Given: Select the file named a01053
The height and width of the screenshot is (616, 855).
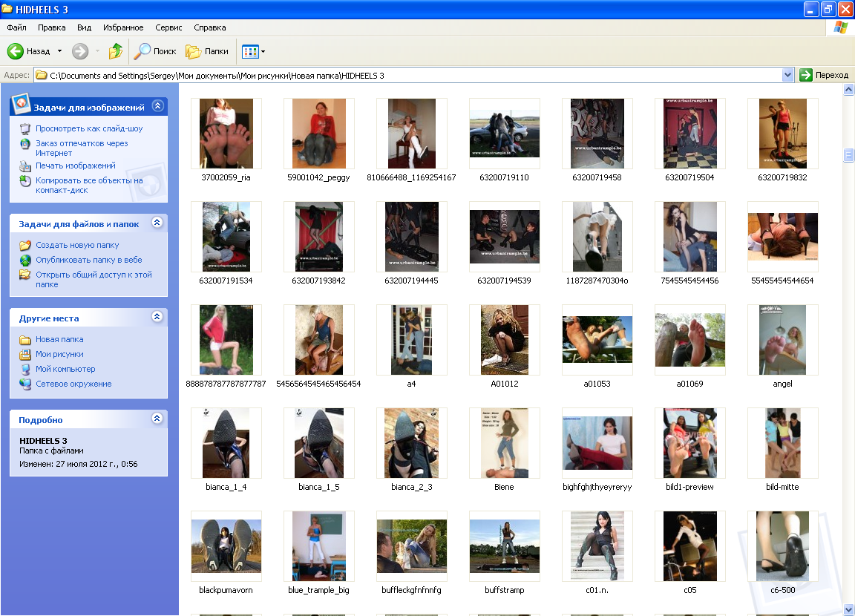Looking at the screenshot, I should [597, 346].
